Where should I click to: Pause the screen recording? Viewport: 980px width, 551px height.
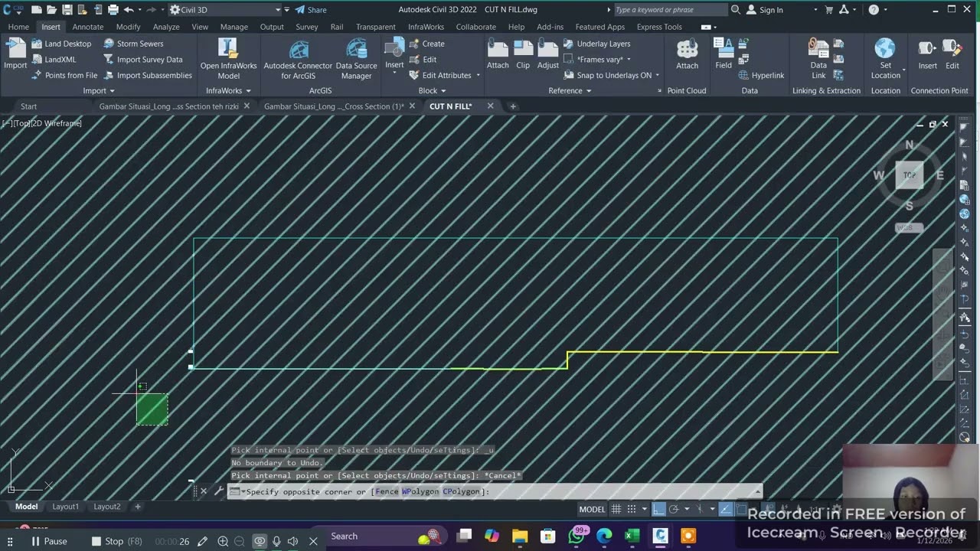(48, 541)
